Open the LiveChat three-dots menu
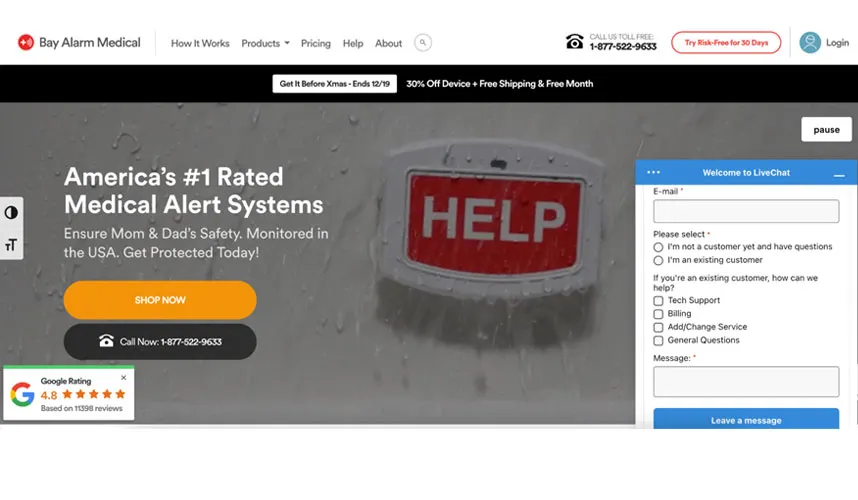 tap(653, 172)
